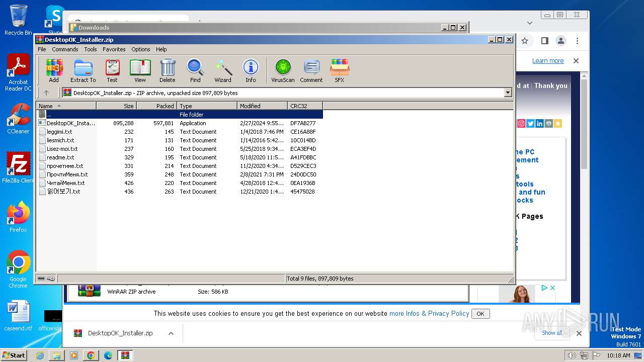Image resolution: width=644 pixels, height=362 pixels.
Task: Select ПрочтиМеня.txt in the list
Action: [180, 174]
